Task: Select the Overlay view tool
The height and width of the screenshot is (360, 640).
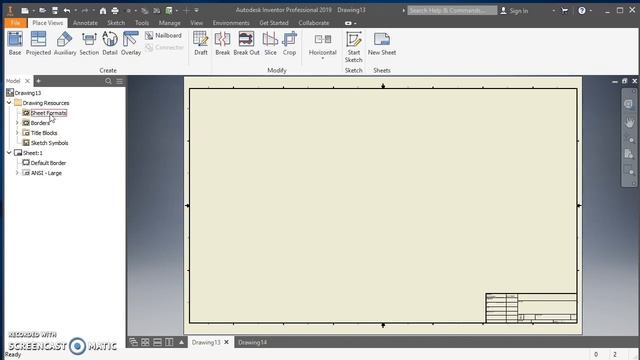Action: pyautogui.click(x=131, y=43)
